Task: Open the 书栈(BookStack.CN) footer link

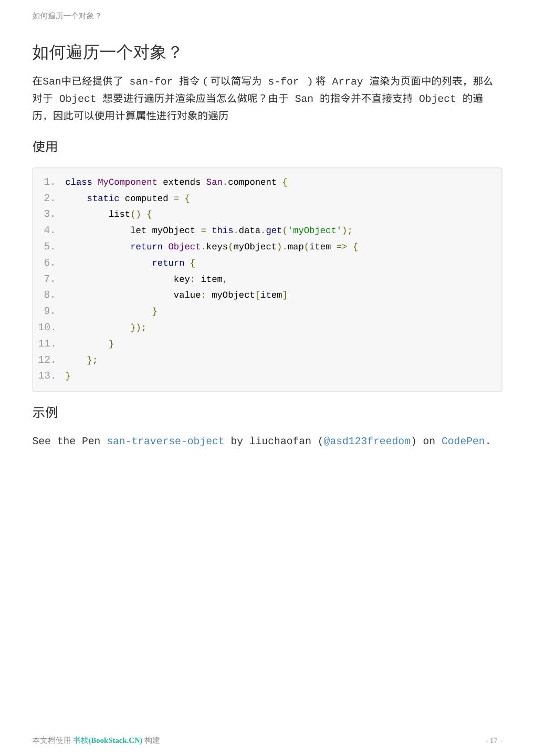Action: [x=108, y=740]
